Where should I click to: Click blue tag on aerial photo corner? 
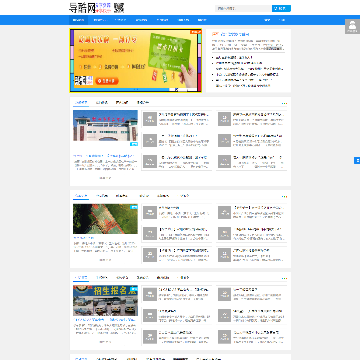(134, 207)
